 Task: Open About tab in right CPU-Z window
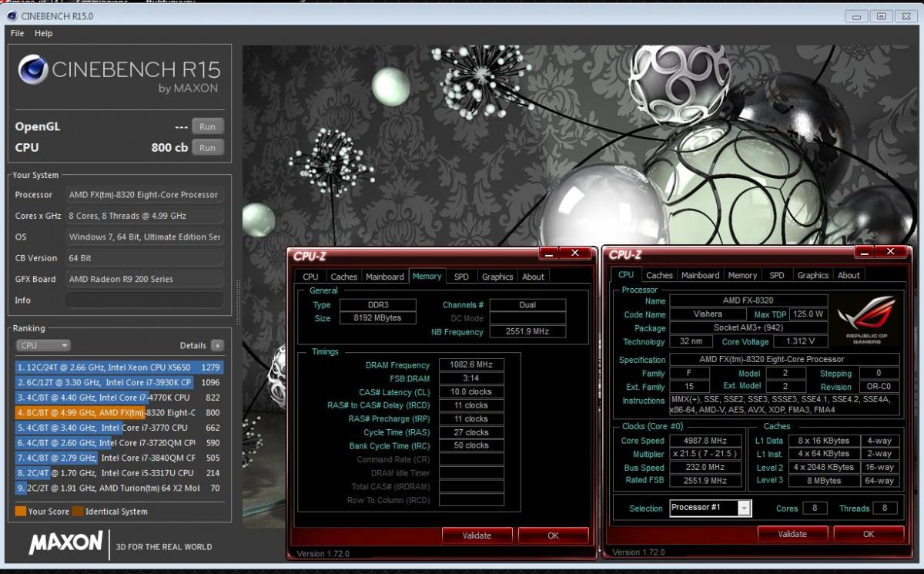pyautogui.click(x=849, y=275)
